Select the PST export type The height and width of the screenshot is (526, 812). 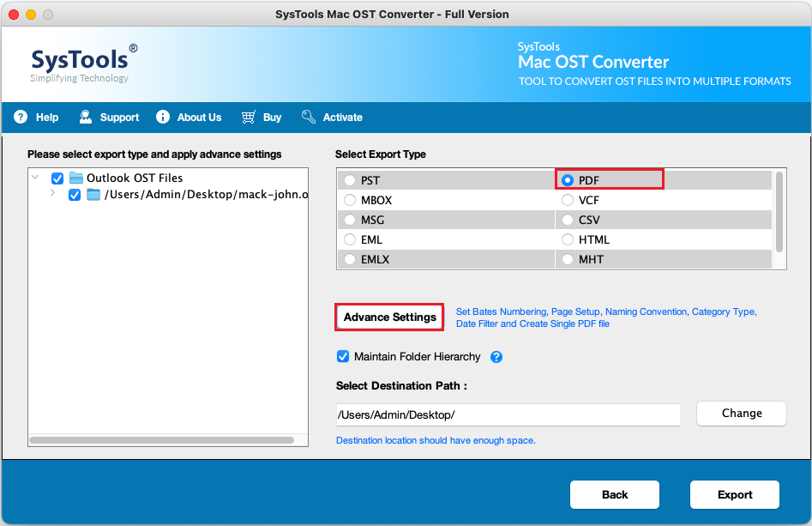tap(350, 180)
